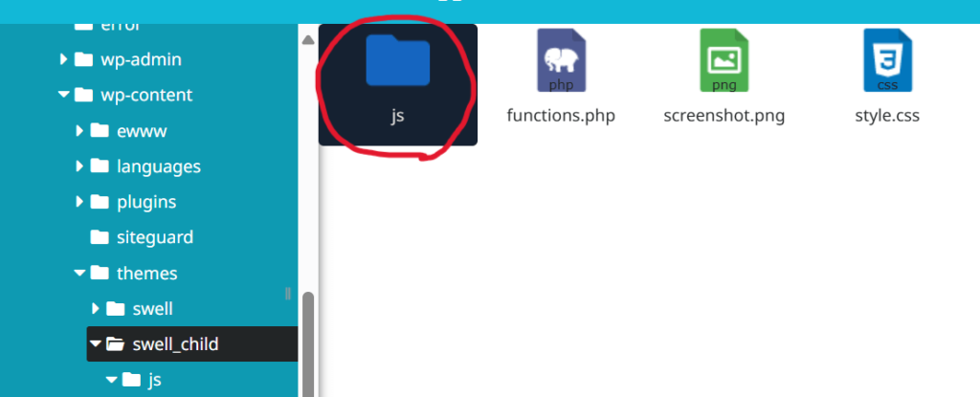
Task: Select the js subfolder under swell_child
Action: pyautogui.click(x=154, y=380)
